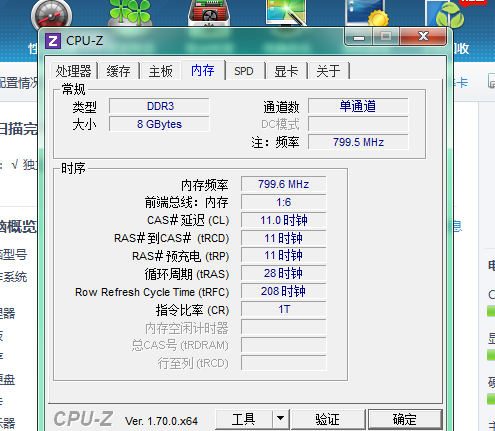Select the 主板 tab

pyautogui.click(x=161, y=71)
